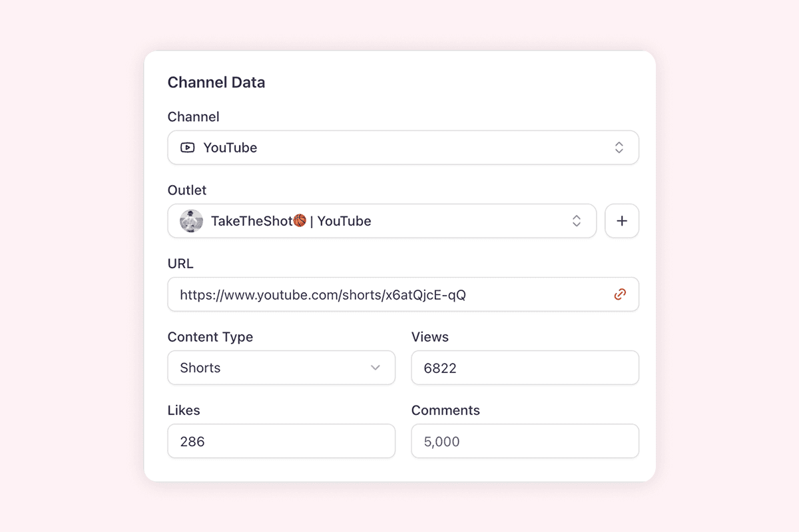
Task: Click the orange link icon beside the URL
Action: pyautogui.click(x=620, y=294)
